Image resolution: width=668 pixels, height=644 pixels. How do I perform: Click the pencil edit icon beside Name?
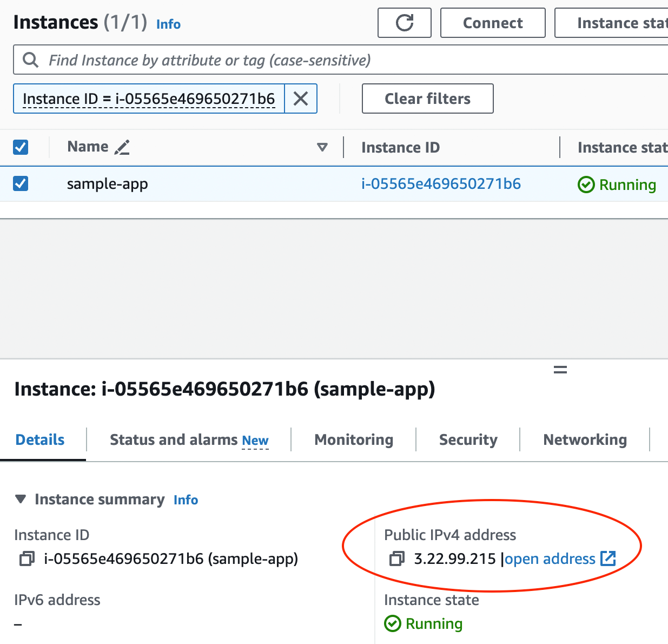point(122,147)
